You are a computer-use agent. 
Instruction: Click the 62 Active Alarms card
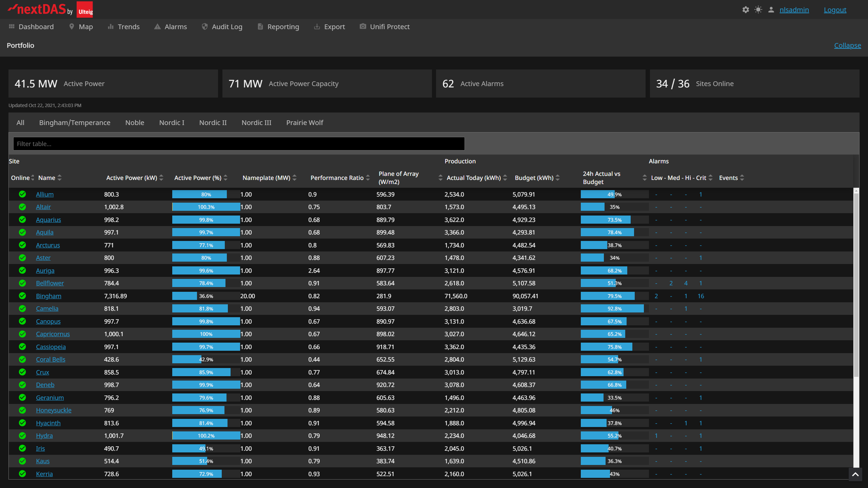point(540,84)
